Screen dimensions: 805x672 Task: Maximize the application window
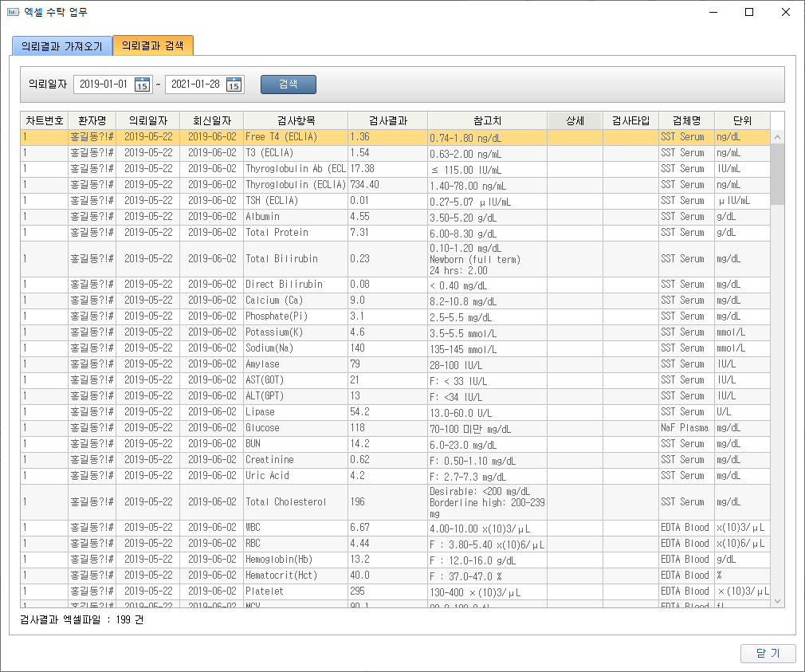coord(749,12)
